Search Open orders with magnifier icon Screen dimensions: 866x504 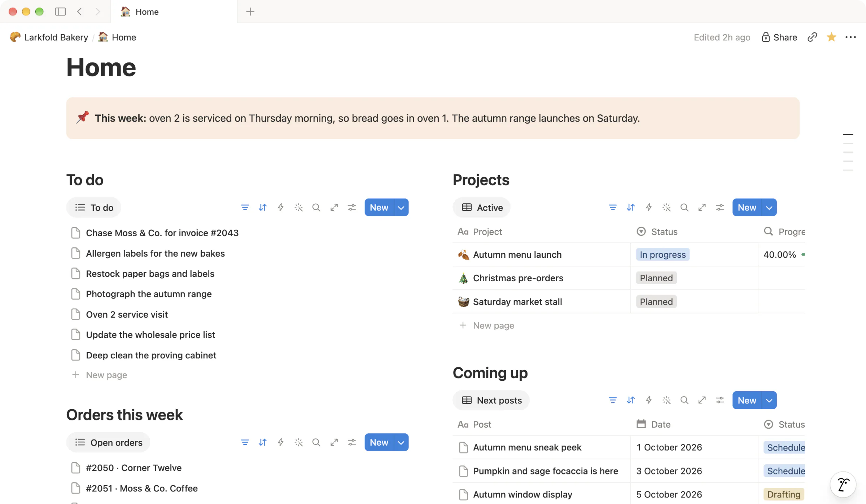click(316, 442)
